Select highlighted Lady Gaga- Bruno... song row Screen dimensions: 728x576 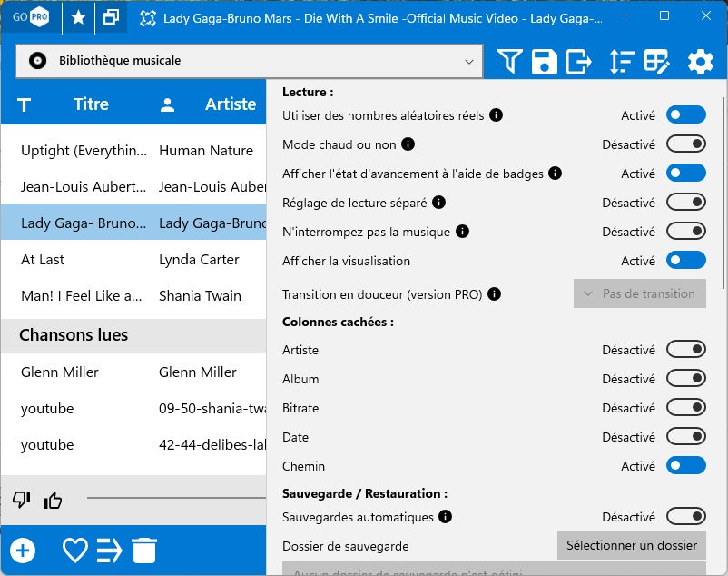(x=133, y=223)
